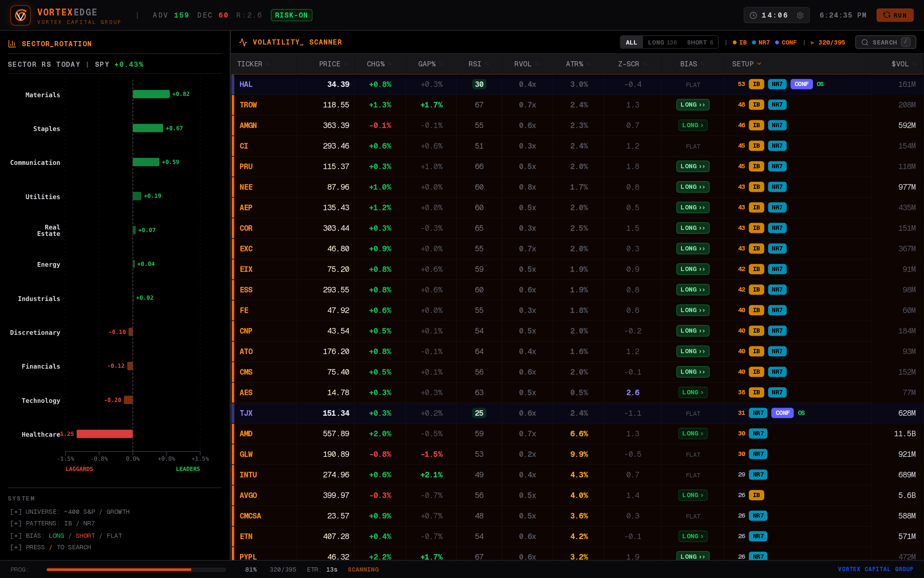Click the Materials +0.82 sector bar
924x578 pixels.
(151, 94)
